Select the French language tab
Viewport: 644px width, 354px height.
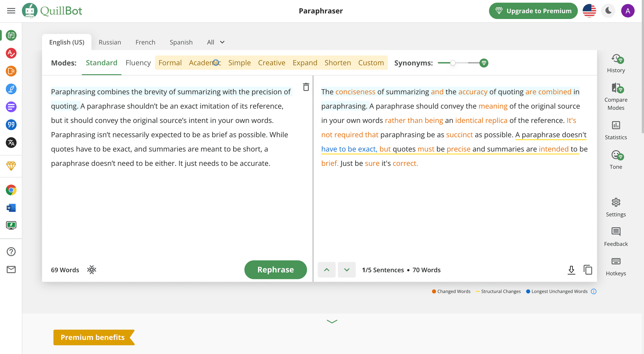click(145, 42)
